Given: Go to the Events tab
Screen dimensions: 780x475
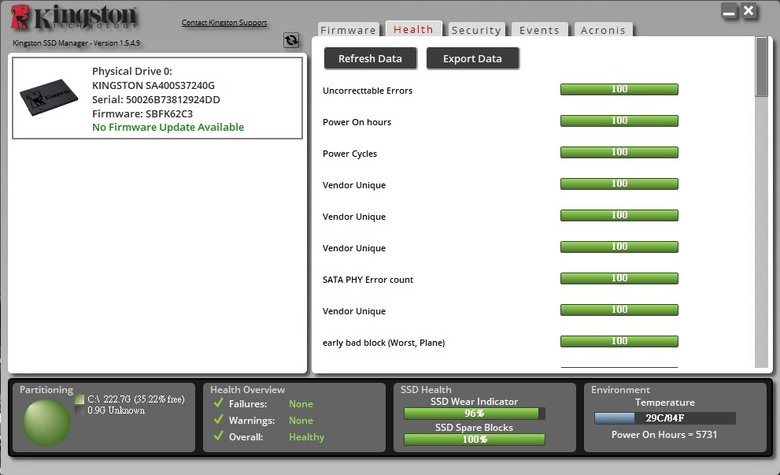Looking at the screenshot, I should pos(539,30).
